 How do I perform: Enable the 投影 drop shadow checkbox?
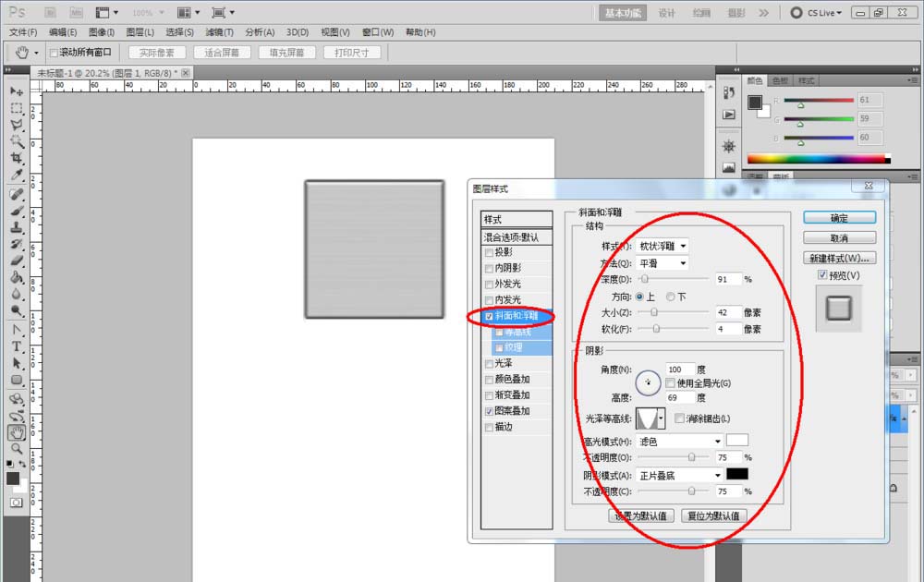[489, 253]
